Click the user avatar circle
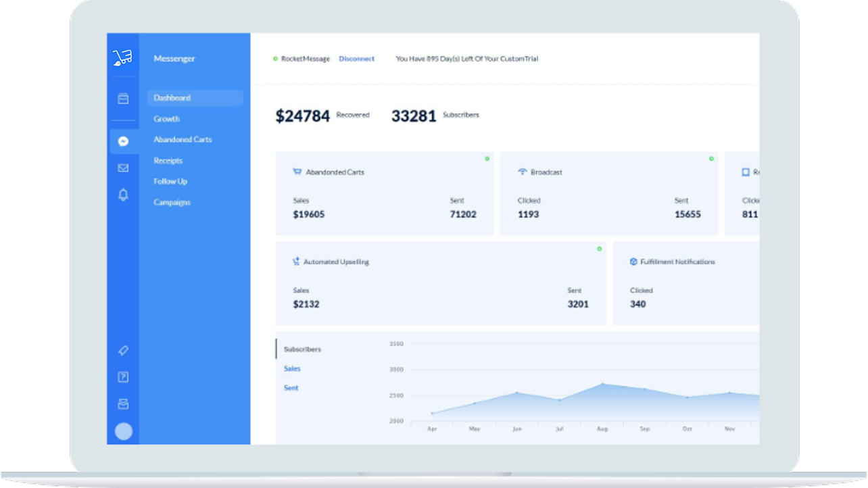 click(124, 431)
